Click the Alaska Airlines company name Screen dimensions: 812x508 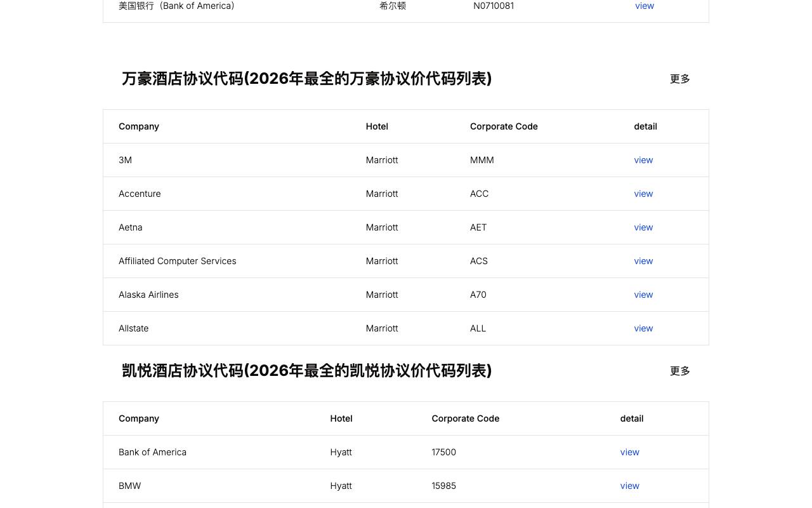point(148,295)
